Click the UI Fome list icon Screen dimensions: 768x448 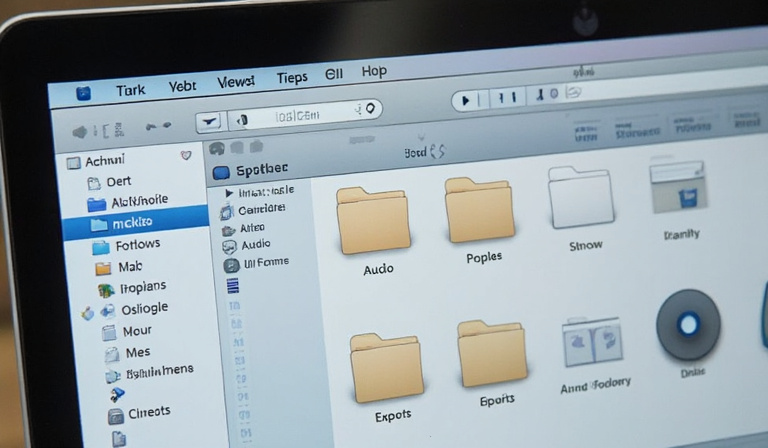tap(231, 266)
